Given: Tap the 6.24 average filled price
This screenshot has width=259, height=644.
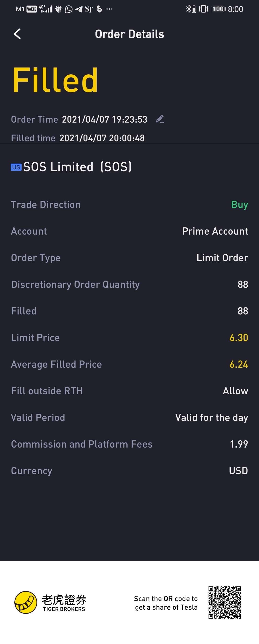Looking at the screenshot, I should 239,364.
